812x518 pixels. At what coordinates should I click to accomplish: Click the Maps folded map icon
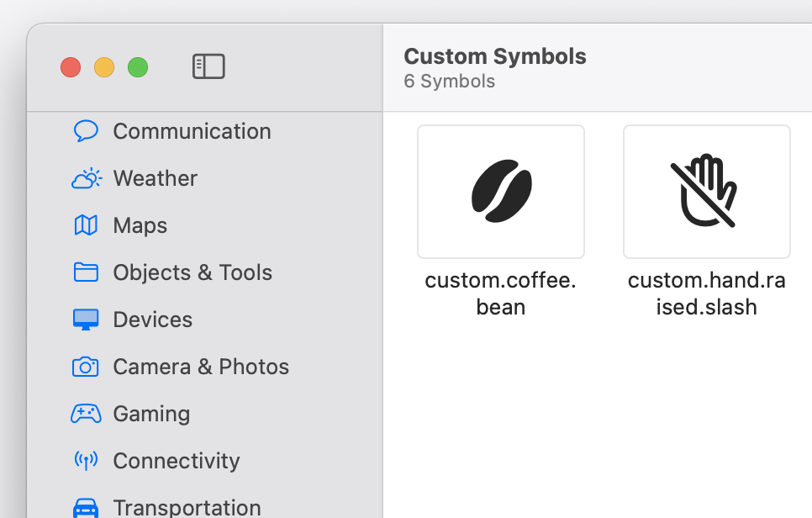click(x=86, y=225)
